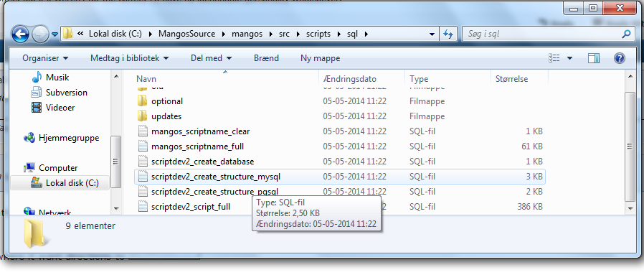Screen dimensions: 644x275
Task: Open the 'Del med' menu
Action: pyautogui.click(x=211, y=58)
